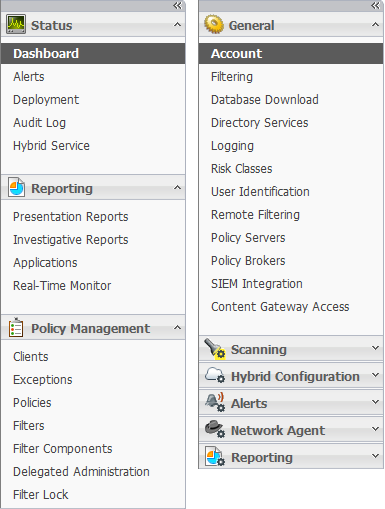Viewport: 385px width, 509px height.
Task: Collapse the Status section chevron
Action: (x=177, y=24)
